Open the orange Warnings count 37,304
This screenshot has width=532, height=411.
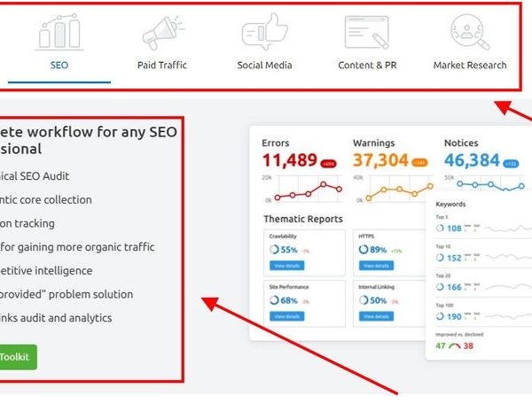pyautogui.click(x=380, y=160)
